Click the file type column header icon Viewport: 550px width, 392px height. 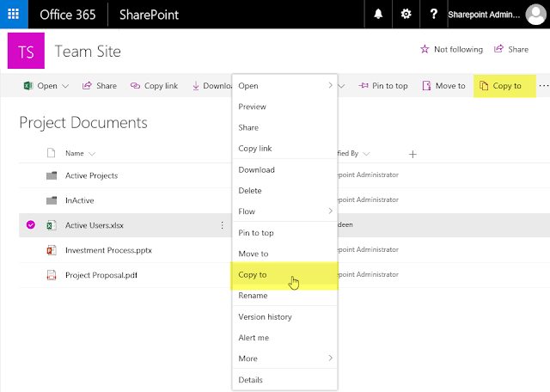point(52,153)
